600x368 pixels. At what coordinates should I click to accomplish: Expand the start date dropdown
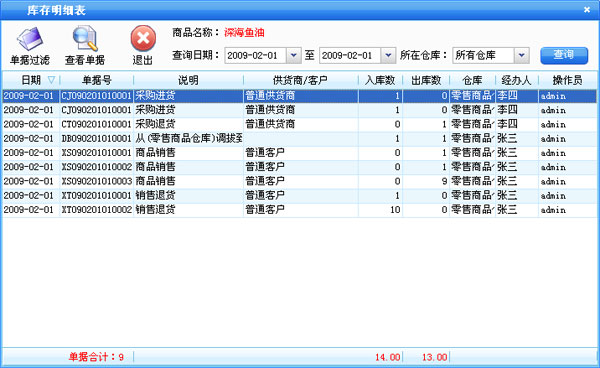(x=293, y=55)
